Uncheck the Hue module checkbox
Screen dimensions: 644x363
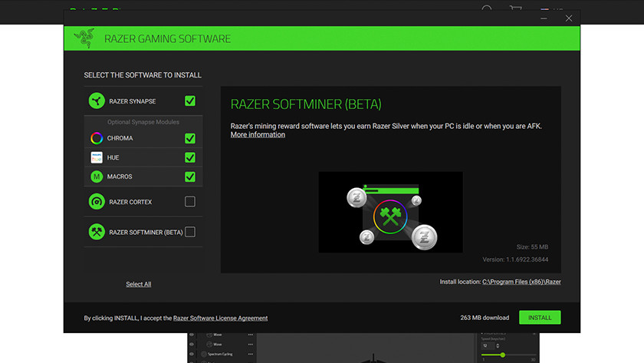point(190,157)
